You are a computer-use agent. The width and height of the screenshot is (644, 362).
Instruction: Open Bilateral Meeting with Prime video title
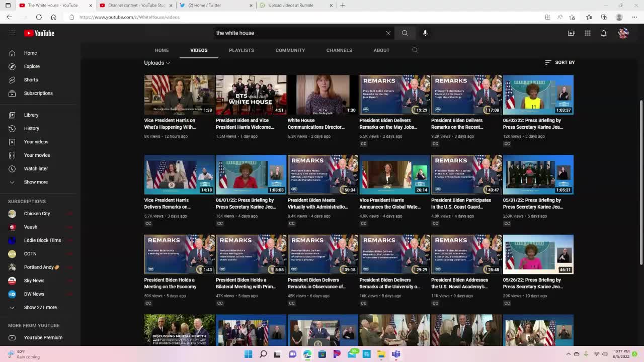(x=246, y=283)
